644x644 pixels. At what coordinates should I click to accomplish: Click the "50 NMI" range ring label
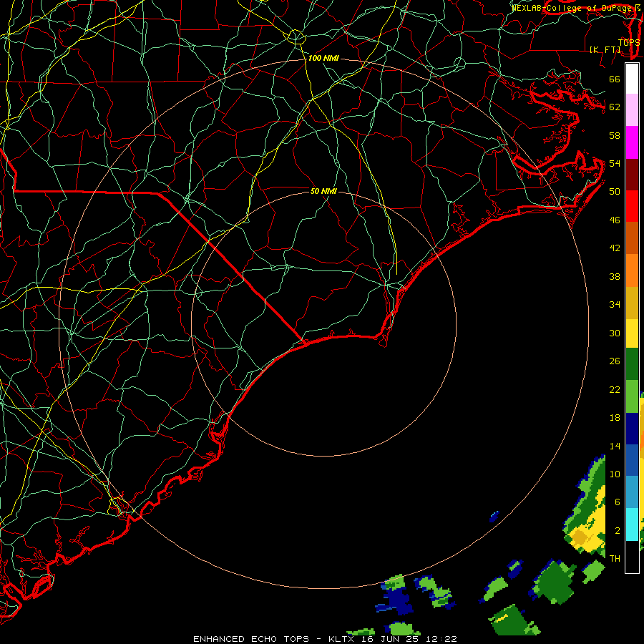coord(323,191)
